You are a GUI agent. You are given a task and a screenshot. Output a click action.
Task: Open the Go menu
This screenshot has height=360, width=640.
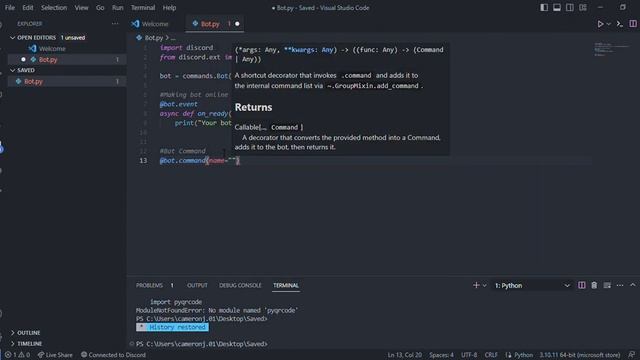click(x=100, y=8)
